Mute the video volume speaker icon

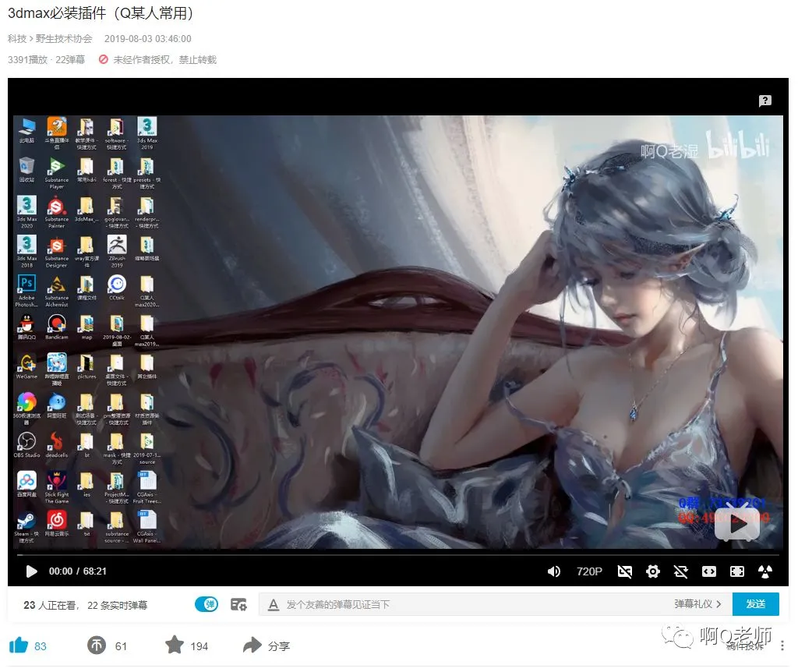[x=554, y=571]
